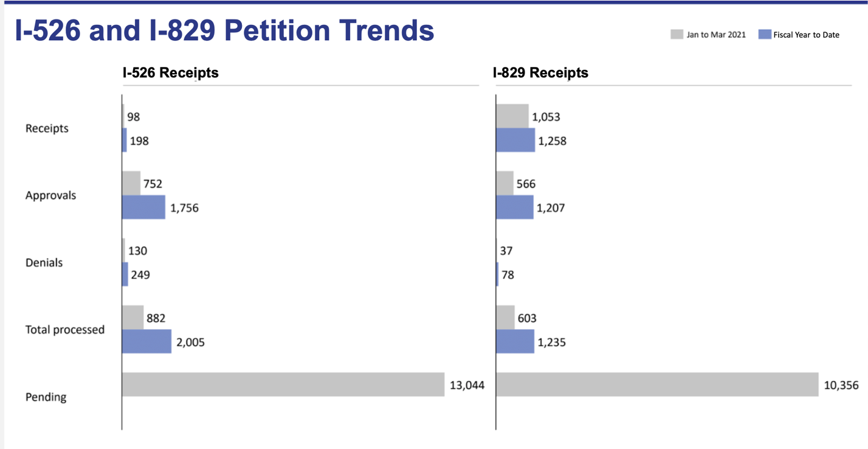Screen dimensions: 868x449
Task: Select the I-526 Pending bar showing 13,044
Action: [283, 385]
